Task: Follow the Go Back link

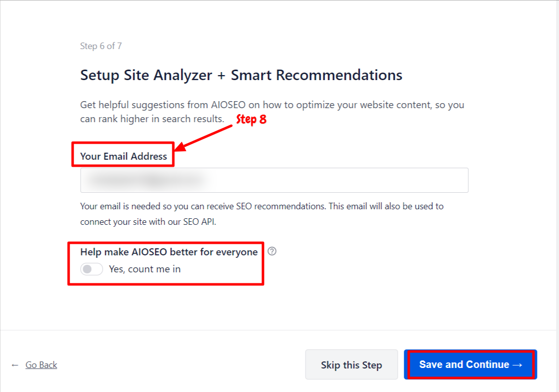Action: click(42, 365)
